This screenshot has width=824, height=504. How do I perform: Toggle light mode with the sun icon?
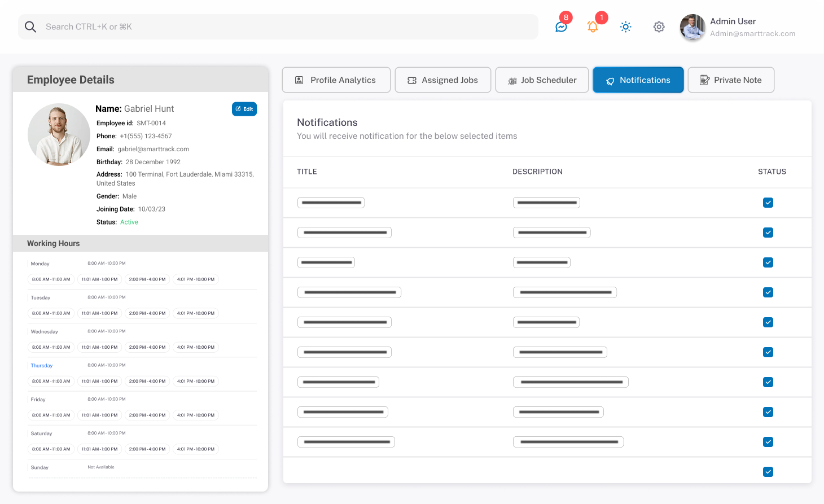625,27
